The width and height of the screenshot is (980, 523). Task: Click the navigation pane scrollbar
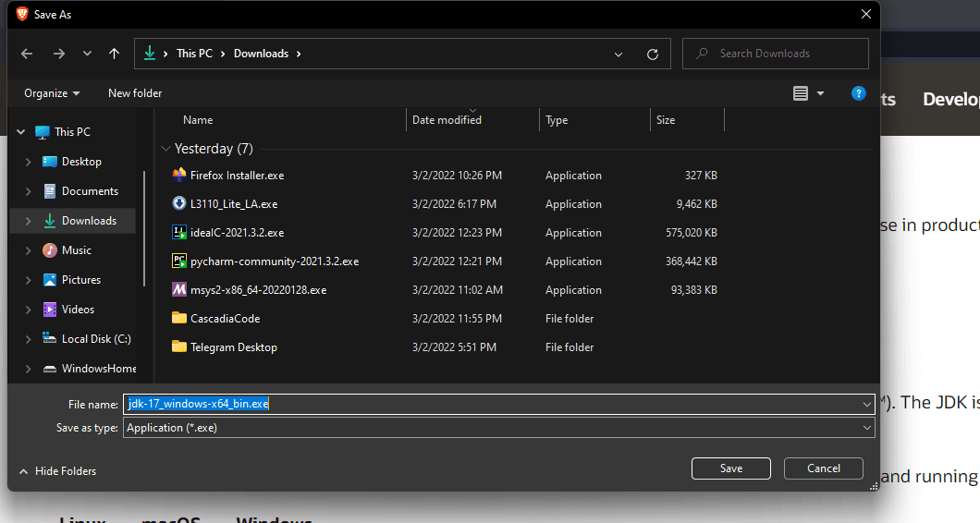[x=144, y=228]
